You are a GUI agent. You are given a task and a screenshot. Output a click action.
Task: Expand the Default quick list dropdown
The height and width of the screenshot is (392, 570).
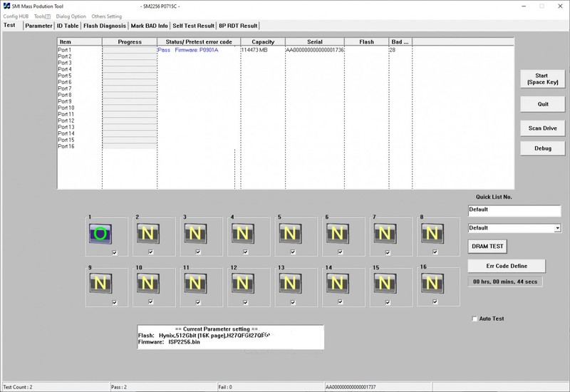point(556,228)
